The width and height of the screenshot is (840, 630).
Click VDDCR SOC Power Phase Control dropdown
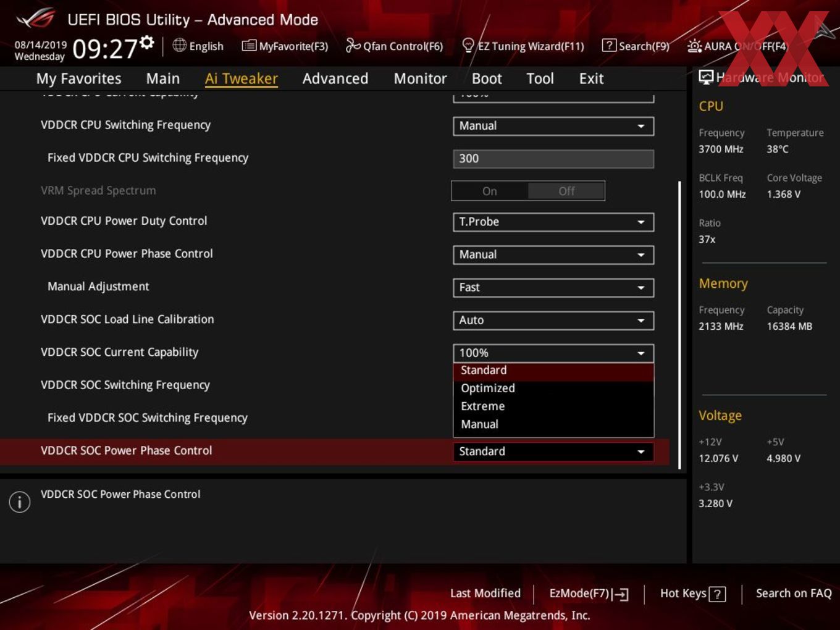(553, 451)
